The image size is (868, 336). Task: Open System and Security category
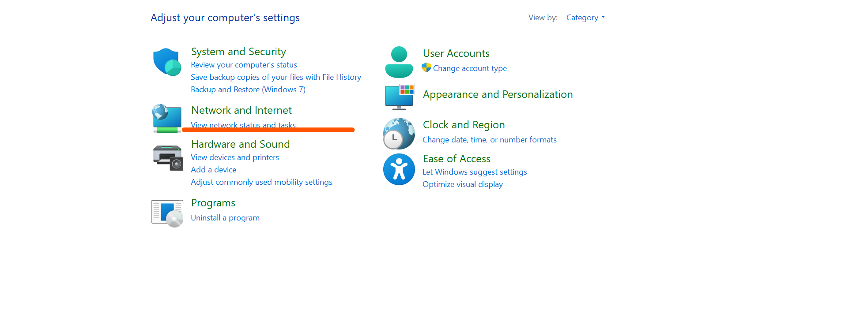(x=238, y=52)
